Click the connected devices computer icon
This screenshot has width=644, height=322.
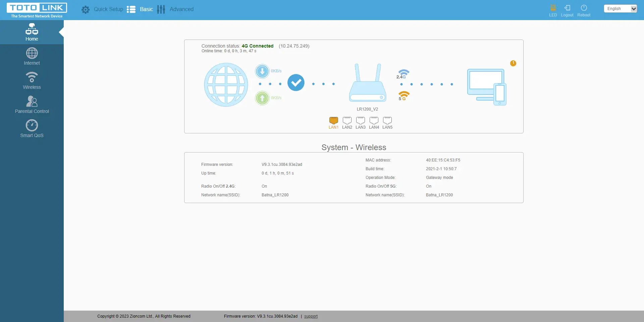click(487, 87)
